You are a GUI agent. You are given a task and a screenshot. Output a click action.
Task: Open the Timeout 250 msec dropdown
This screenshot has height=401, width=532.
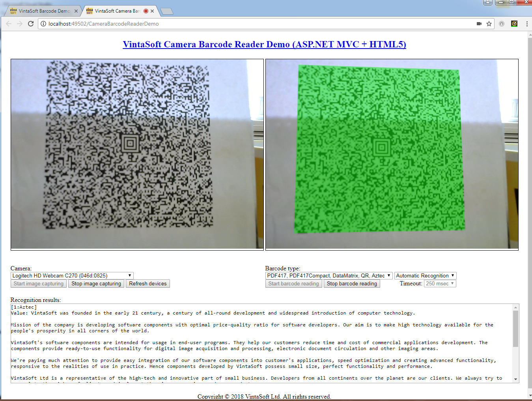(440, 283)
